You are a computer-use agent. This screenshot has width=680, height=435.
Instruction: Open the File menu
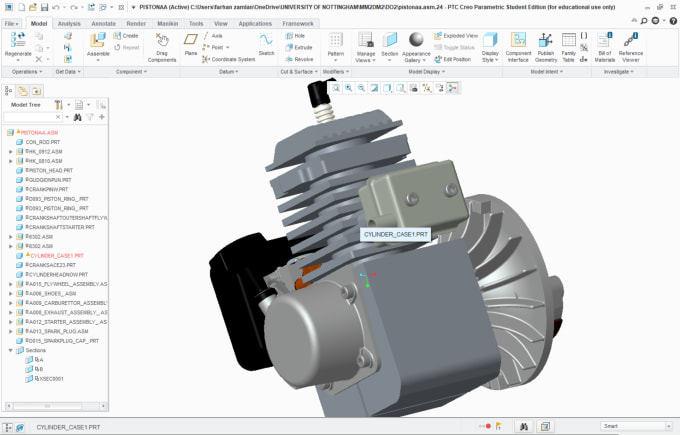[x=11, y=23]
